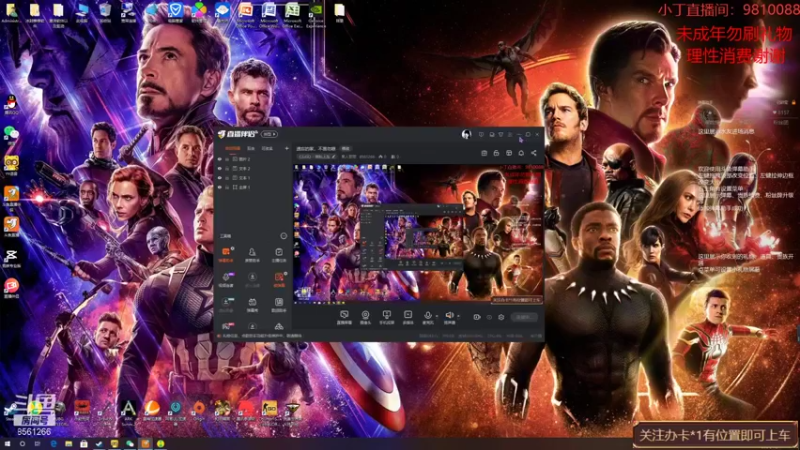
Task: Open the ARK desktop shortcut
Action: point(128,411)
